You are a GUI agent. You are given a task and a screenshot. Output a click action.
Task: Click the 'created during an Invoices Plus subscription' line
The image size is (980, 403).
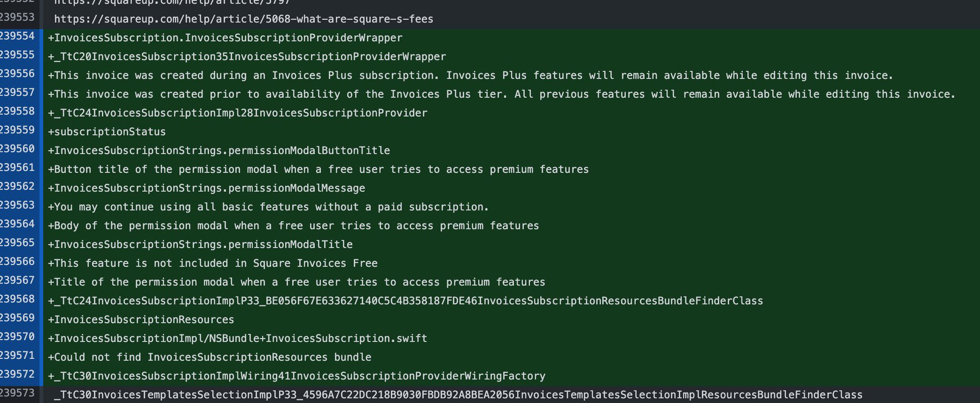pos(471,76)
